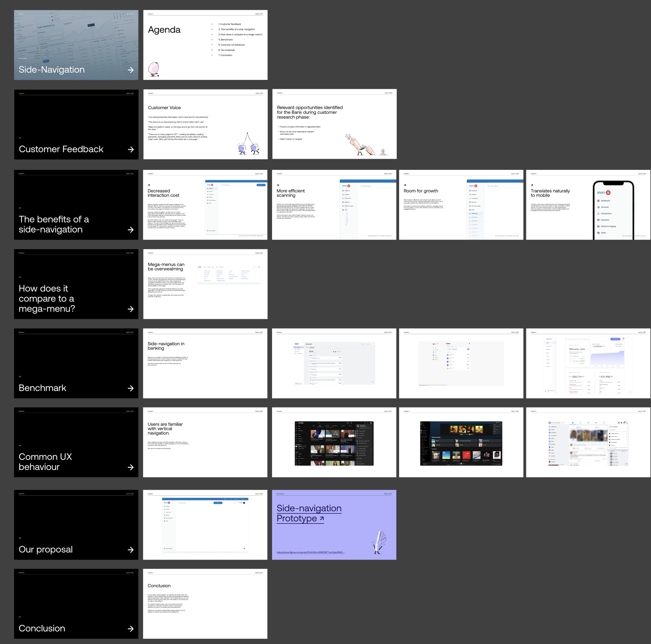This screenshot has width=651, height=644.
Task: Select agenda item '3. How does it compare to a mega-menu?'
Action: [x=240, y=34]
